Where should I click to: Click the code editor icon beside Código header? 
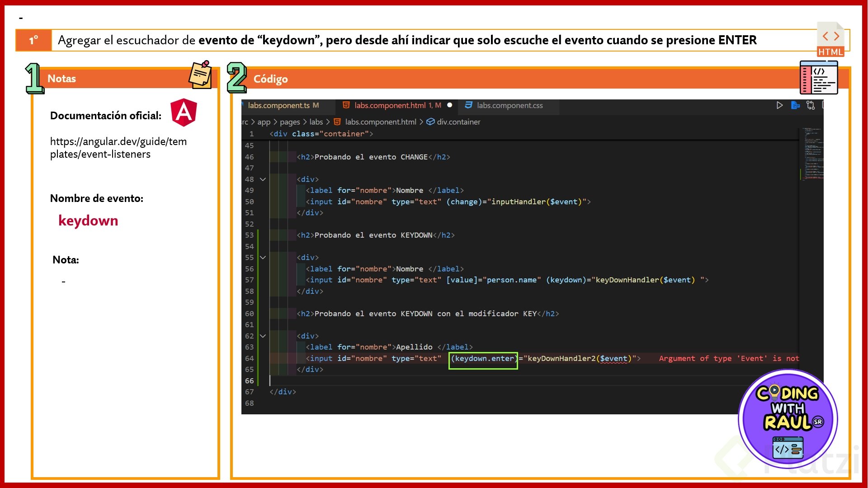point(819,78)
